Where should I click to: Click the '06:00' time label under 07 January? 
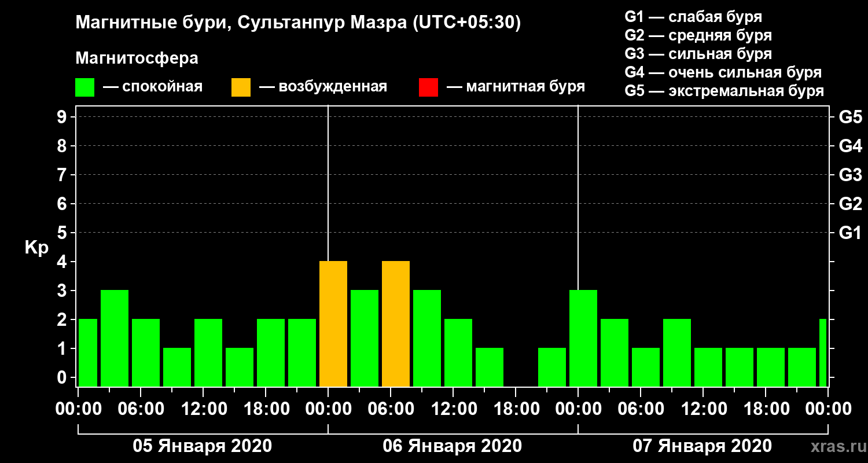(x=641, y=409)
